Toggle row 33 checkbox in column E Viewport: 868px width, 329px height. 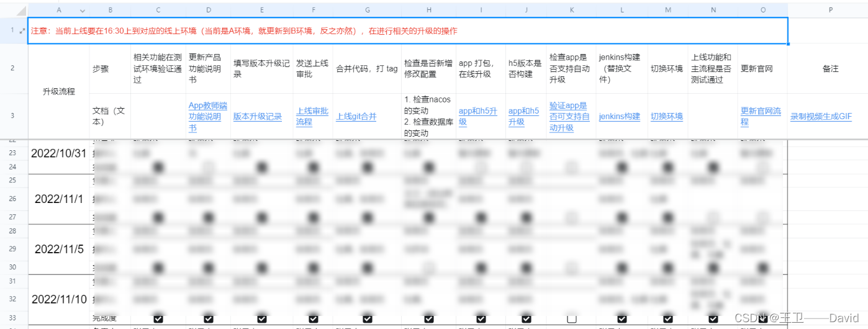pyautogui.click(x=261, y=318)
